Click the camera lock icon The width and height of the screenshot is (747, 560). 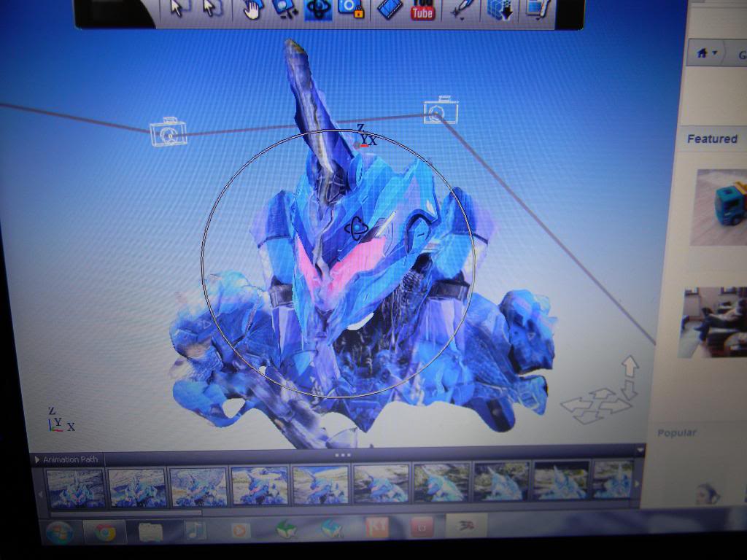click(x=351, y=9)
